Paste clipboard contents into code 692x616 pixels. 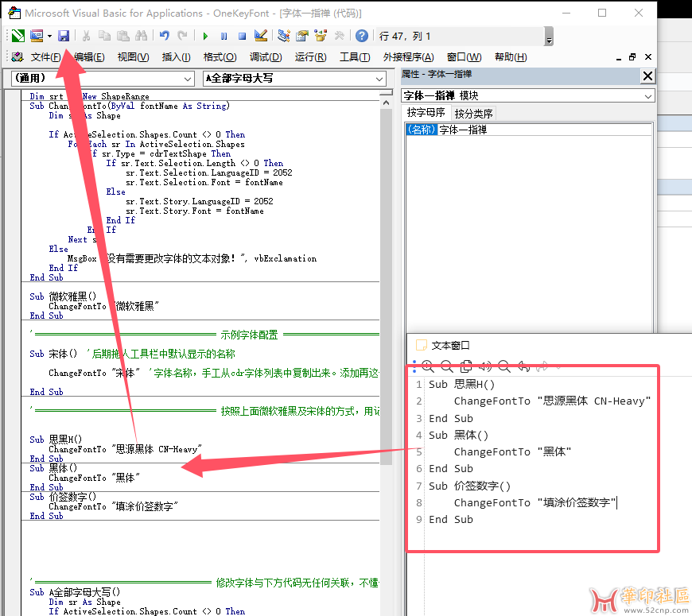pos(123,36)
